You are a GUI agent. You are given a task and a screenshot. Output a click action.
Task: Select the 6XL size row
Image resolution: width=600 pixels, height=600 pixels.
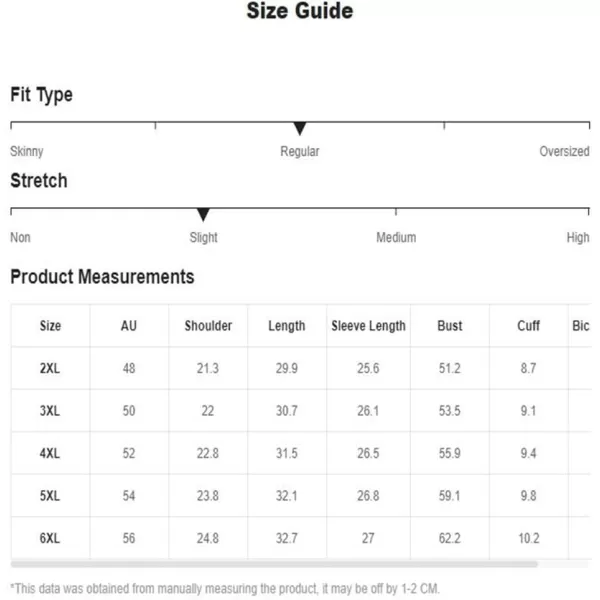click(x=301, y=538)
